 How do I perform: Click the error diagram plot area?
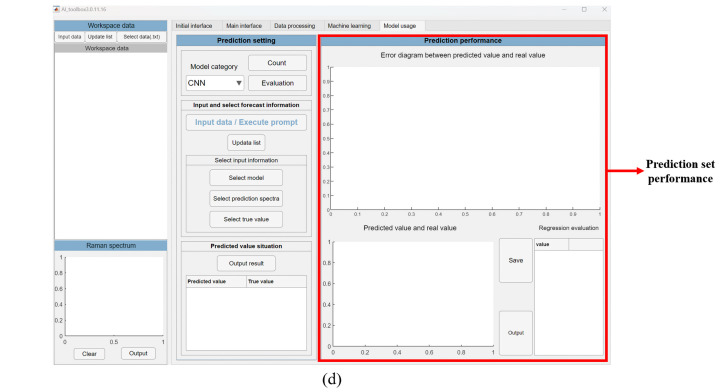(465, 138)
